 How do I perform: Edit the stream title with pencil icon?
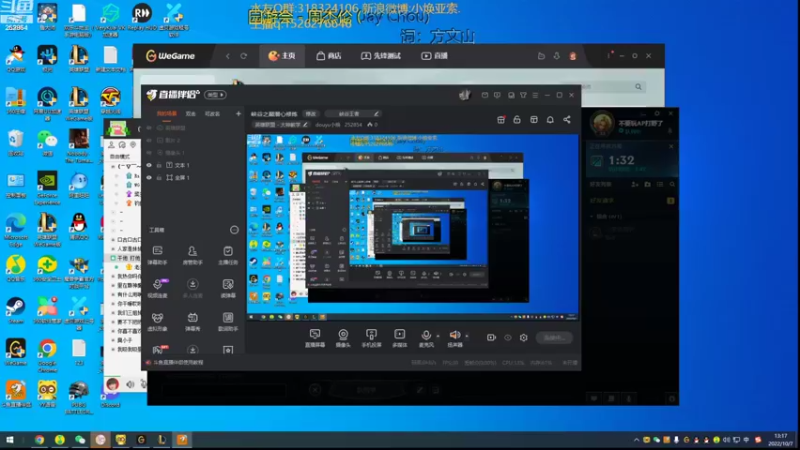tap(376, 114)
